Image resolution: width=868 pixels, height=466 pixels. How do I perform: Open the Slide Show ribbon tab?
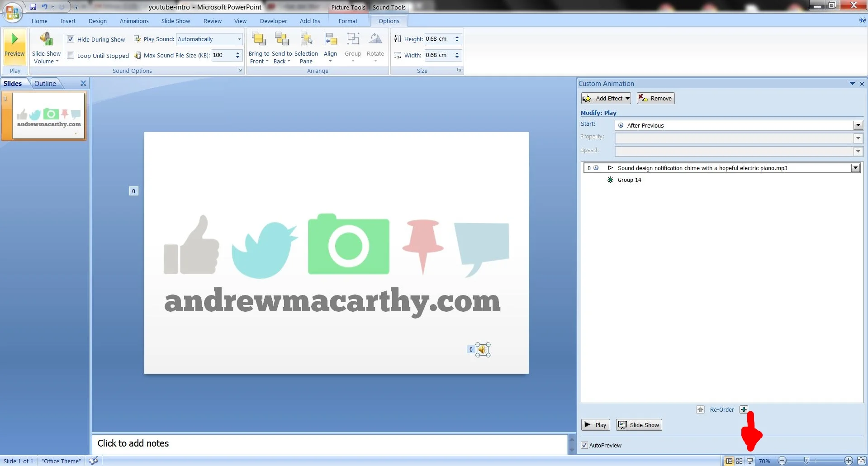click(175, 21)
